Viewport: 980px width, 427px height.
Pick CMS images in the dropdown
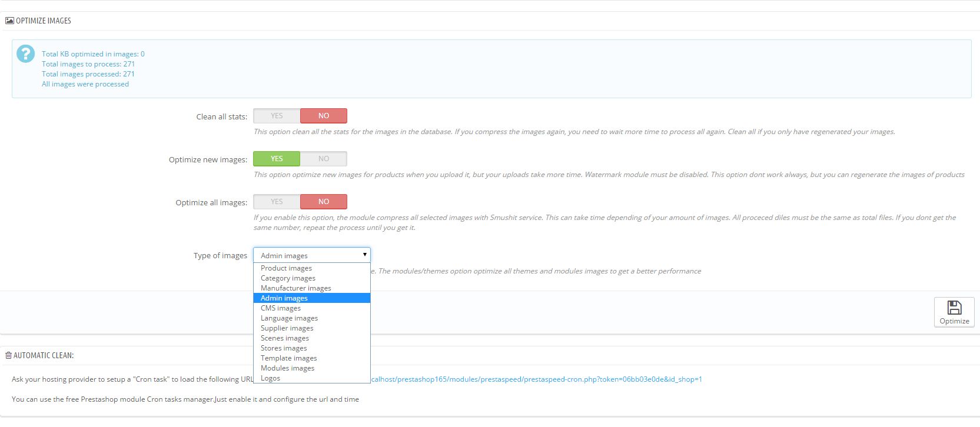click(312, 308)
